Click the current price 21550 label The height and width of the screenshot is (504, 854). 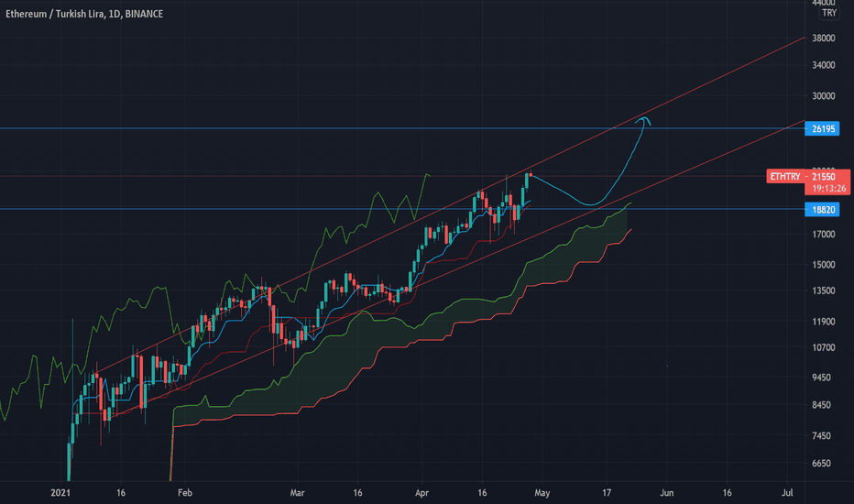click(824, 177)
